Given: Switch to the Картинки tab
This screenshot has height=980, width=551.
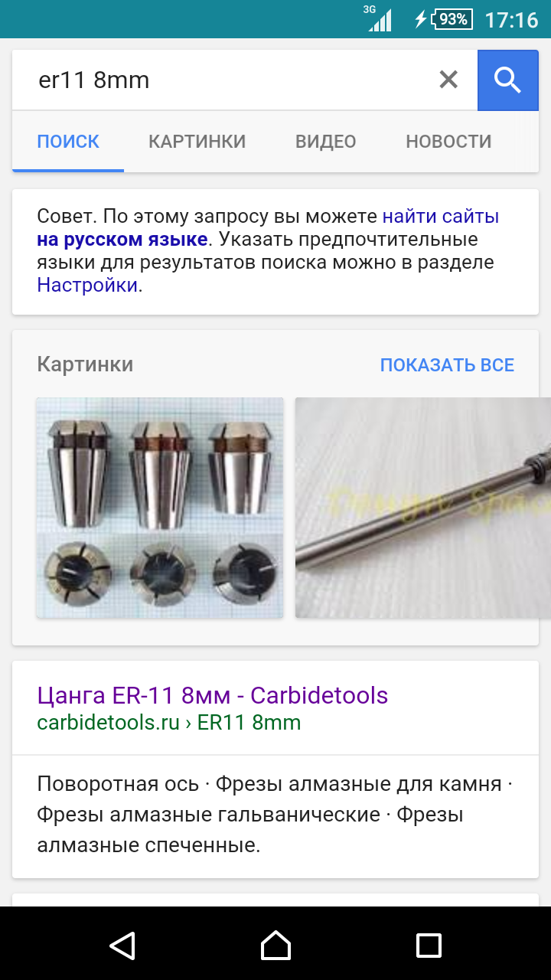Looking at the screenshot, I should click(197, 142).
